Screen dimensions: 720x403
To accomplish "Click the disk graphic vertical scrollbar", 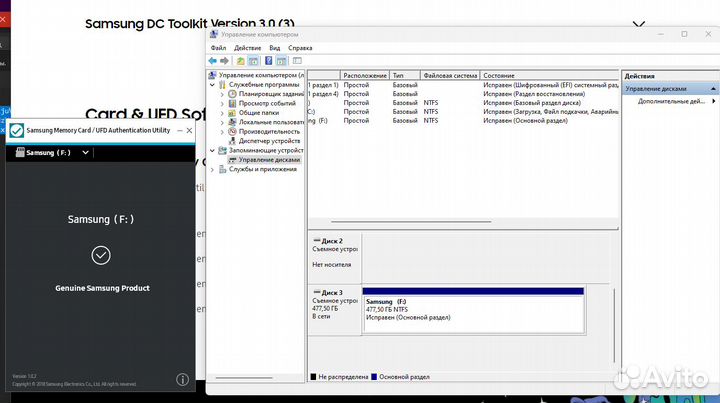I will pos(614,326).
